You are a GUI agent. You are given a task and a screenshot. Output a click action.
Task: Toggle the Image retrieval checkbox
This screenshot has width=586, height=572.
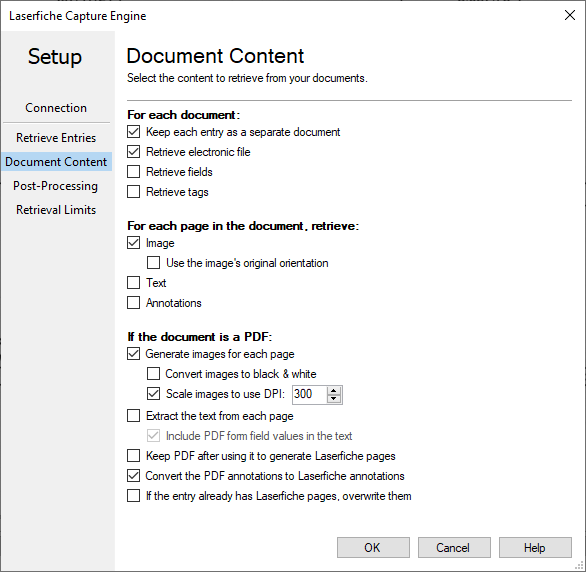133,243
